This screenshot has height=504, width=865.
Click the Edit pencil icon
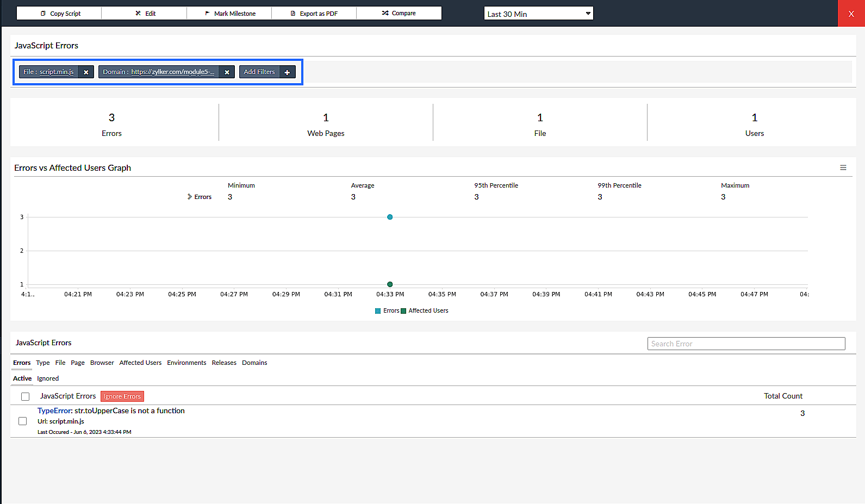(138, 14)
